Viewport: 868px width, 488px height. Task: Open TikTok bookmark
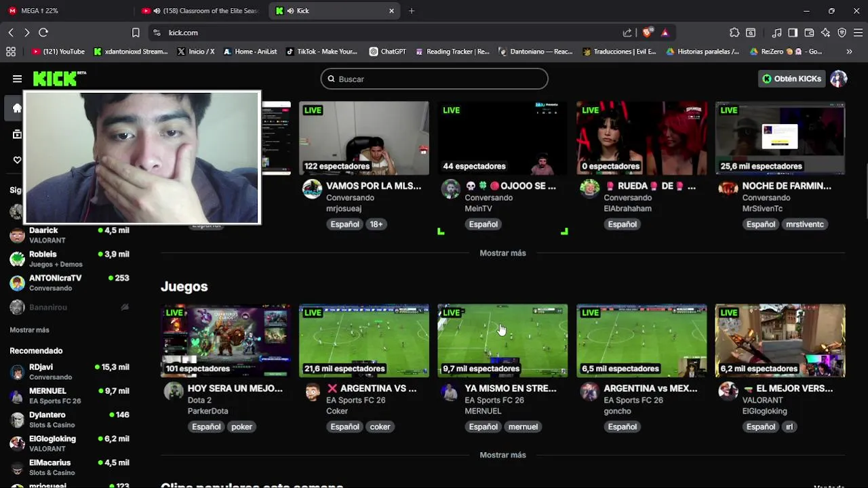click(321, 52)
